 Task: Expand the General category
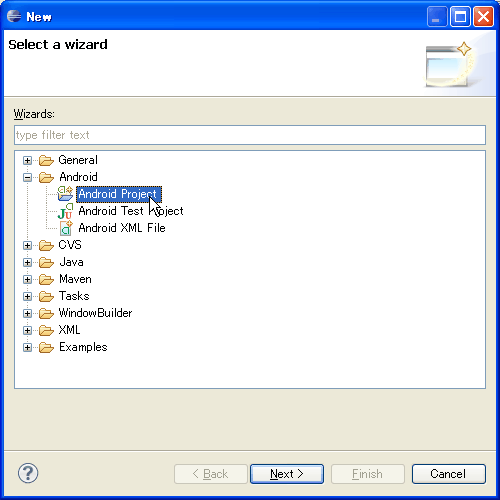[28, 160]
